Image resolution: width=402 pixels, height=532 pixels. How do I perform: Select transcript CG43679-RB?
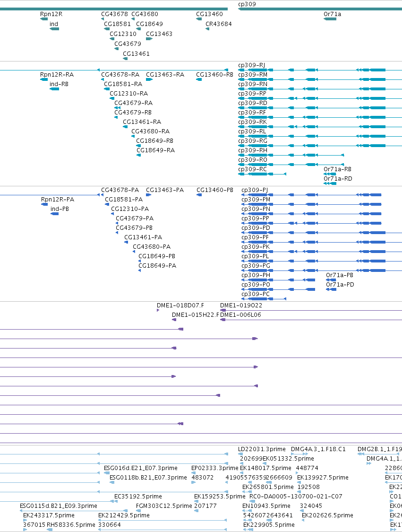click(133, 113)
